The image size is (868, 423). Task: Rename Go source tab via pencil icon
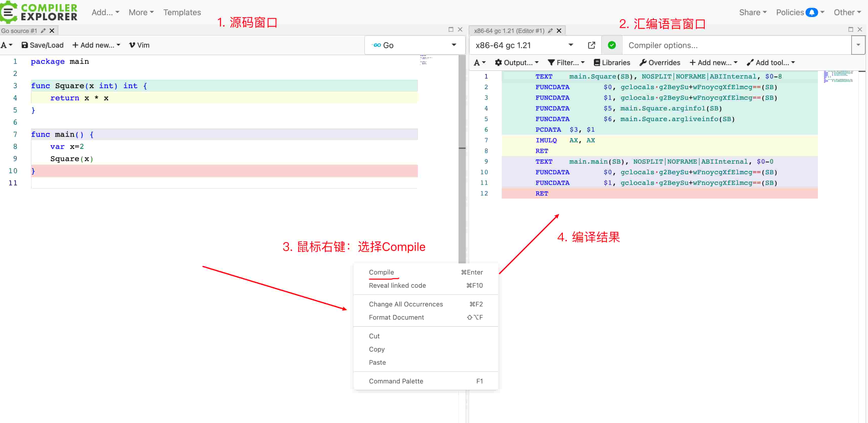pos(43,31)
